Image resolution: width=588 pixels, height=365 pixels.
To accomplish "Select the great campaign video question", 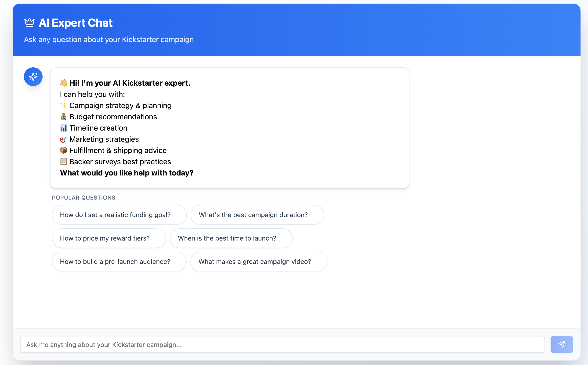I will [x=258, y=261].
